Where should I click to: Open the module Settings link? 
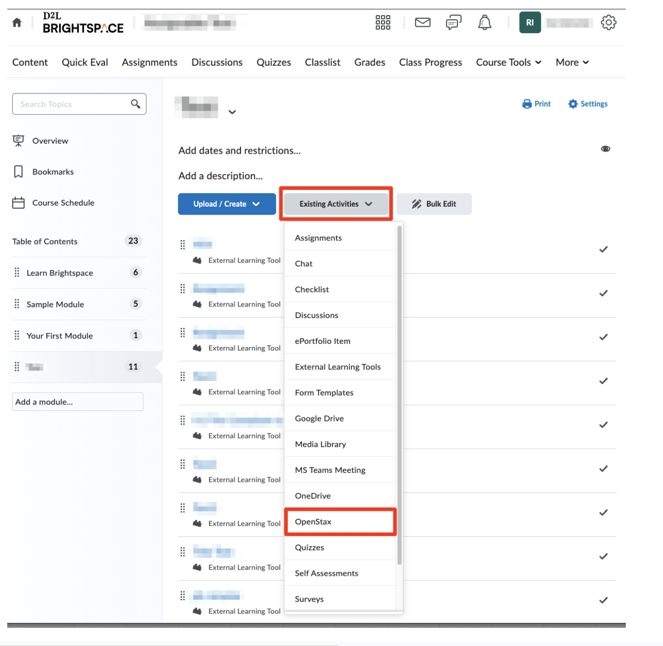click(x=588, y=104)
